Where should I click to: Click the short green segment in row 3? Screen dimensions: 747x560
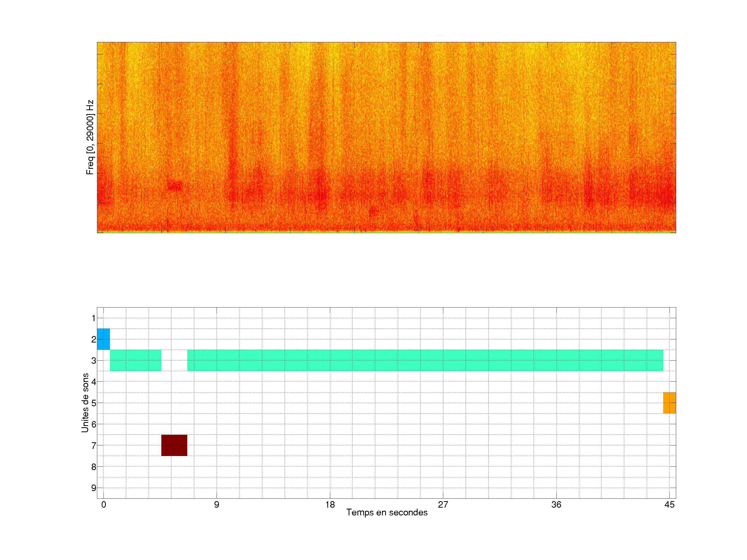coord(135,360)
